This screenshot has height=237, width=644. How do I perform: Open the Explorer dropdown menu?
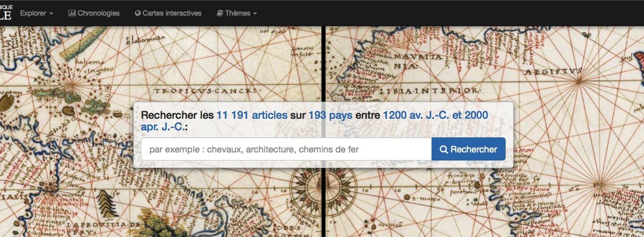click(37, 13)
